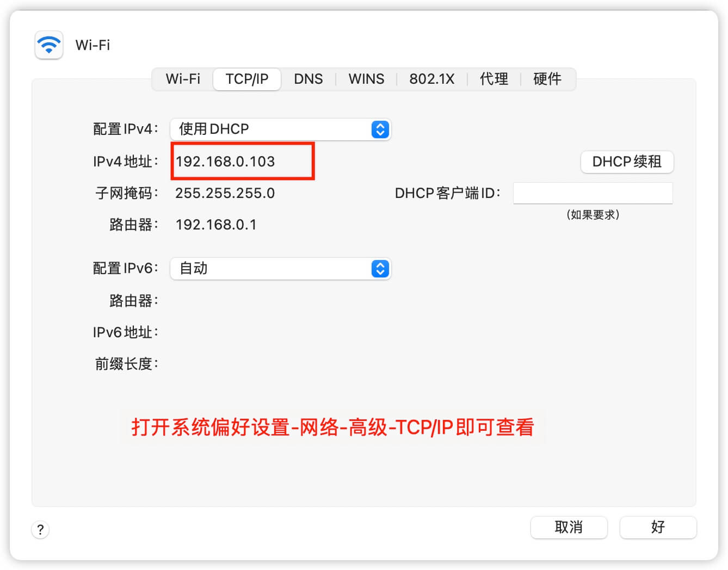This screenshot has width=728, height=570.
Task: Open the DNS tab
Action: (x=309, y=79)
